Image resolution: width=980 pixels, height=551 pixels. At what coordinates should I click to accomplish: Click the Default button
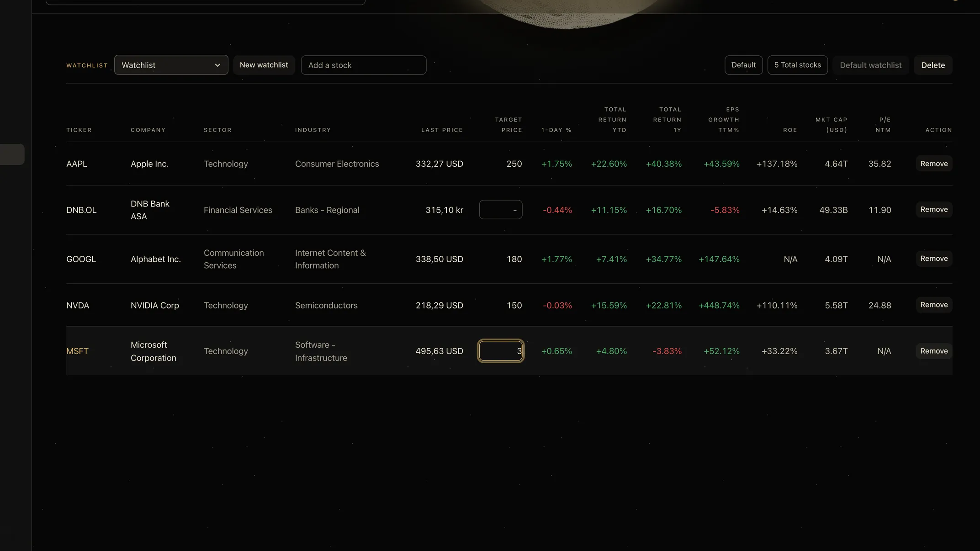(743, 65)
